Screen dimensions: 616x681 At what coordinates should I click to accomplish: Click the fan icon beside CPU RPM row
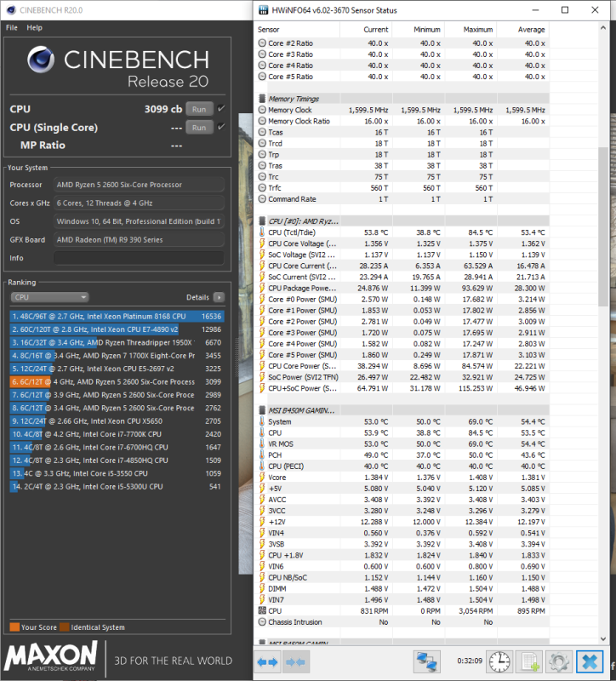coord(262,610)
